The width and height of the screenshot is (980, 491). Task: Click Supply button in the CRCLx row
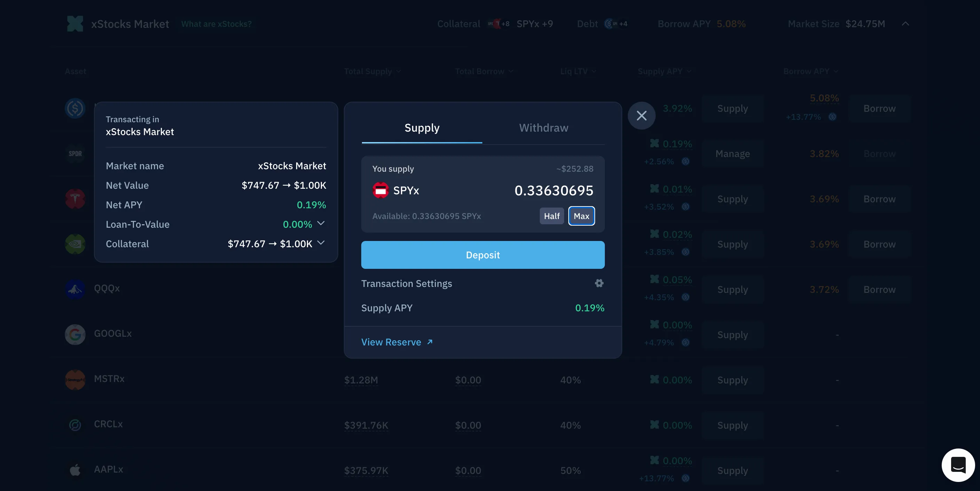732,425
